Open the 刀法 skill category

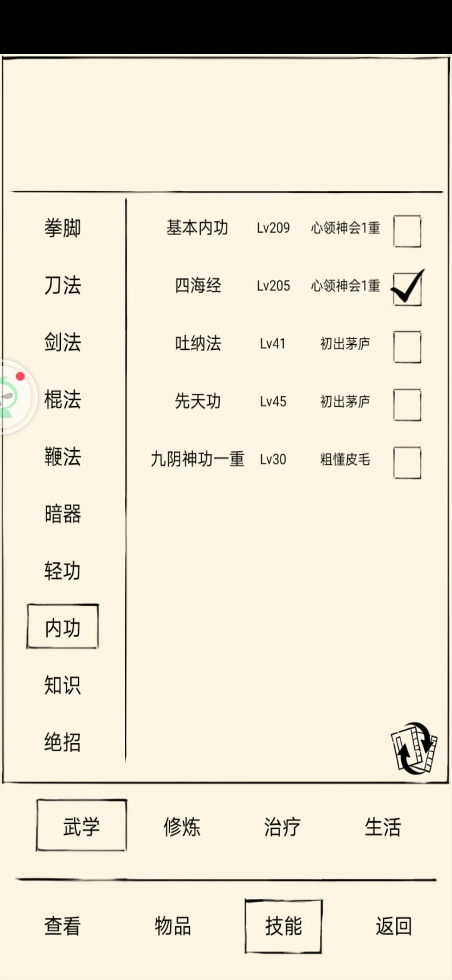(x=63, y=285)
